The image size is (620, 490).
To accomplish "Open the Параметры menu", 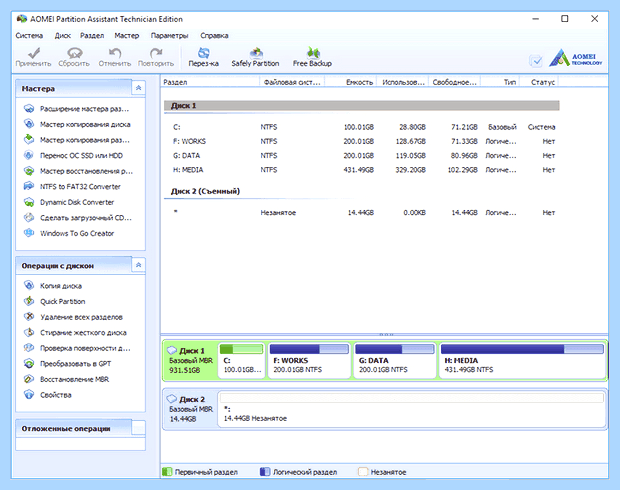I will click(x=169, y=36).
